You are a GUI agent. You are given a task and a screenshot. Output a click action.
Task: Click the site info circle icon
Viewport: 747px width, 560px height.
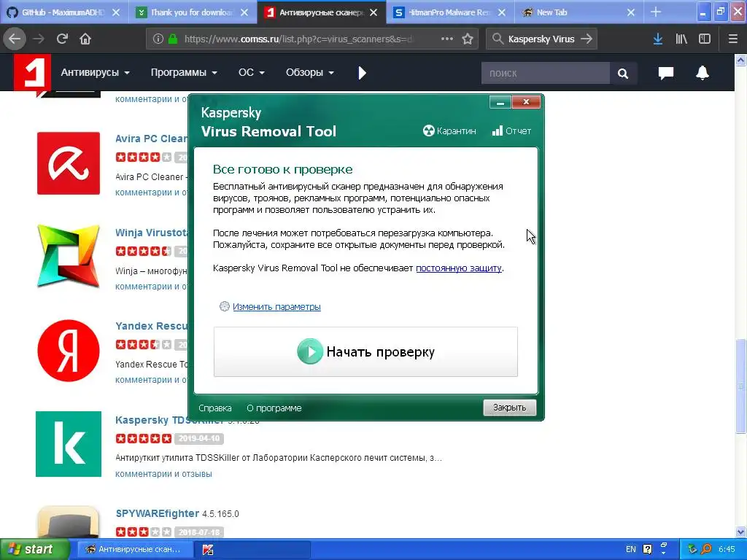click(158, 39)
